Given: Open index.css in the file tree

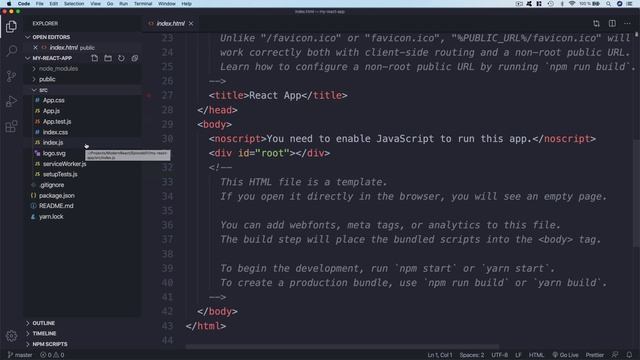Looking at the screenshot, I should pos(55,132).
